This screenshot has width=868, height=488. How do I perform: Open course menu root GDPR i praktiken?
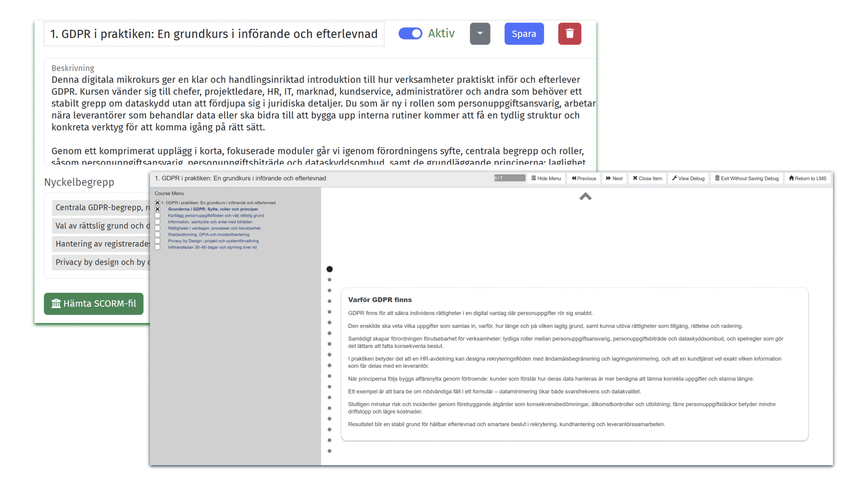pyautogui.click(x=218, y=203)
